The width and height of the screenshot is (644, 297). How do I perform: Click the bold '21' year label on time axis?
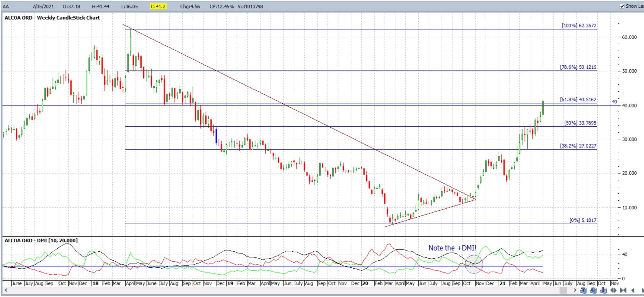pos(502,284)
